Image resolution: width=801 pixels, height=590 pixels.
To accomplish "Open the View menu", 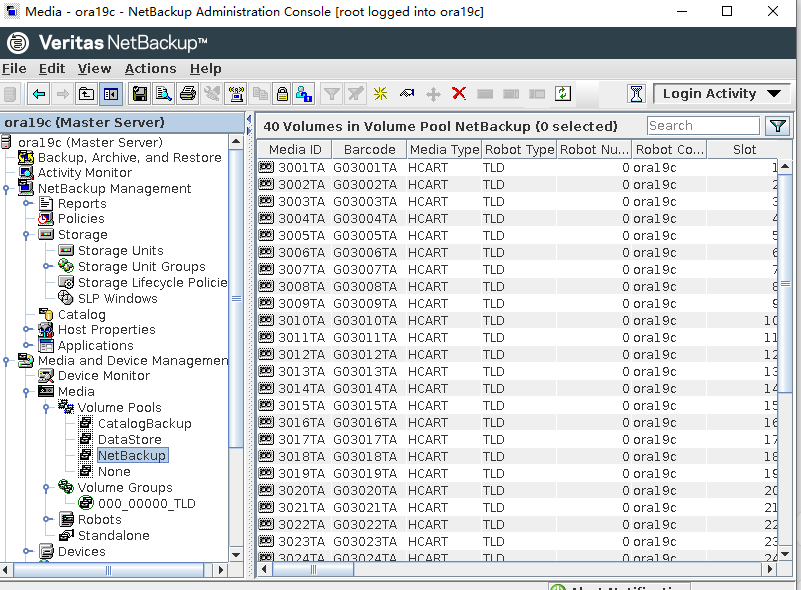I will point(95,68).
